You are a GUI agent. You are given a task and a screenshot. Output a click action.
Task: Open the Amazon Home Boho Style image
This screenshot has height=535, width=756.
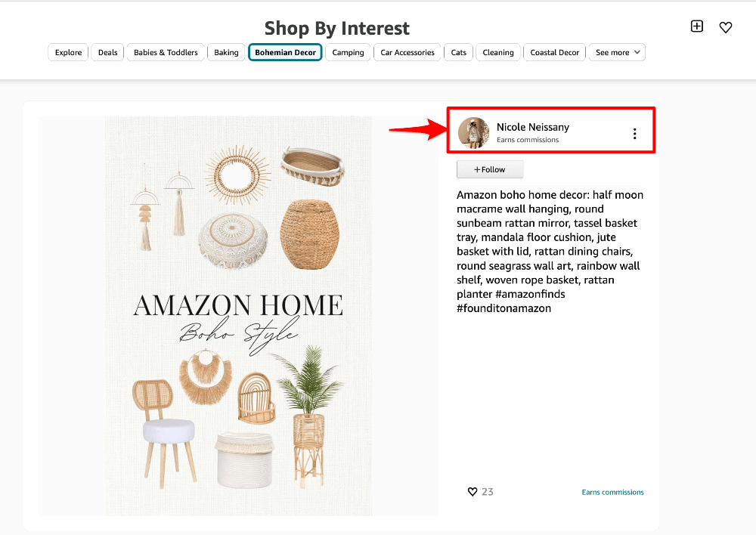(239, 315)
